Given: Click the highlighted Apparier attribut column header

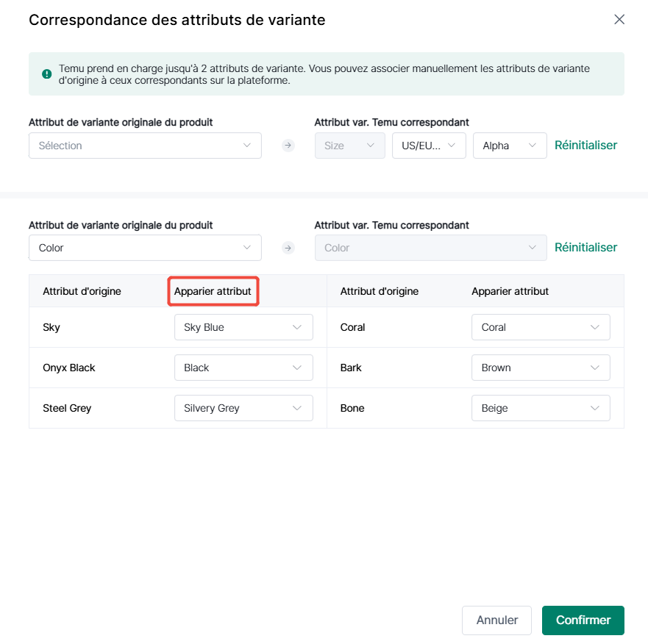Looking at the screenshot, I should [213, 291].
